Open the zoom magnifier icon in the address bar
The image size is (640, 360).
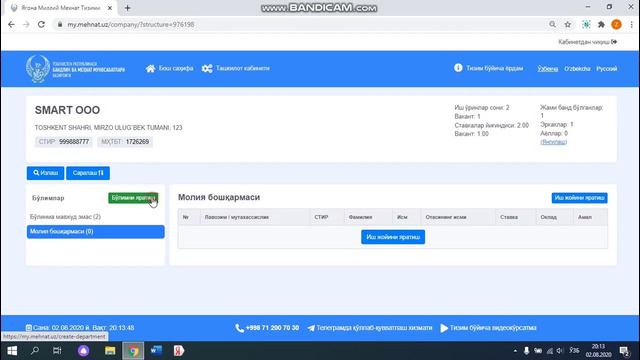point(552,24)
